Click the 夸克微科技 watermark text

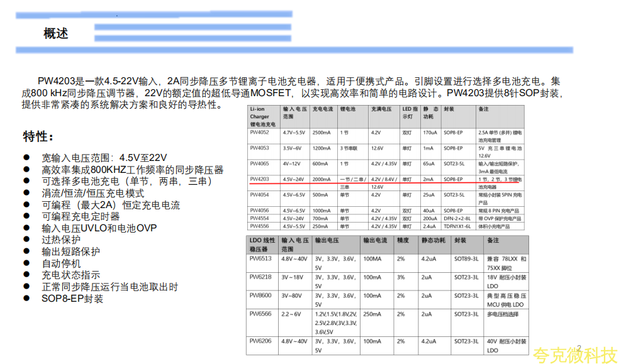574,355
